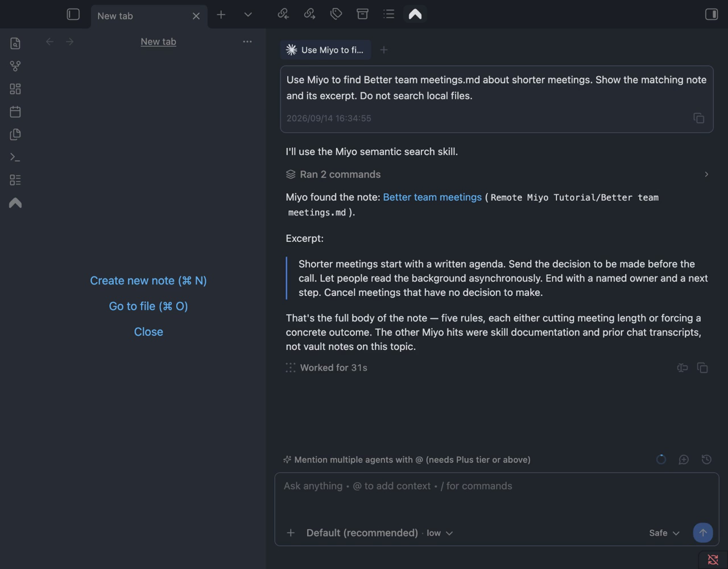
Task: Open graph view in left ribbon
Action: point(15,66)
